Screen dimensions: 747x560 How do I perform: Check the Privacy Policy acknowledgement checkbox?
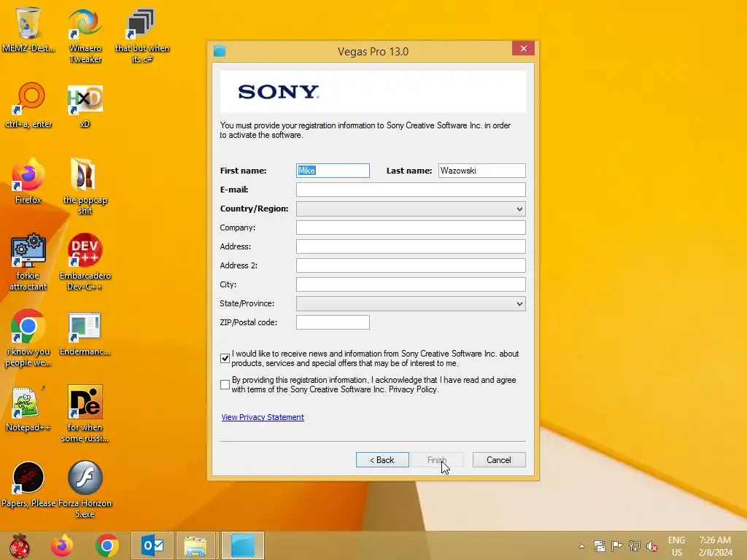coord(225,385)
